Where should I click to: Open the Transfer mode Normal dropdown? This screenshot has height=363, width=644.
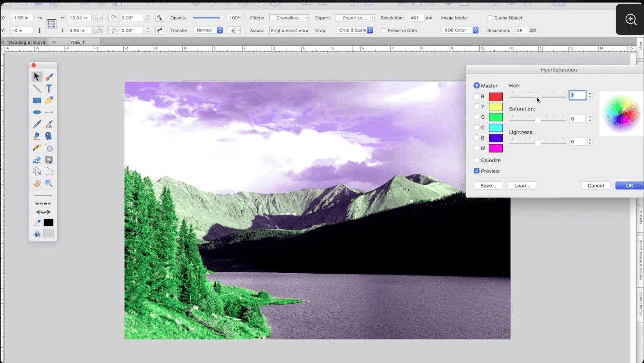(208, 30)
